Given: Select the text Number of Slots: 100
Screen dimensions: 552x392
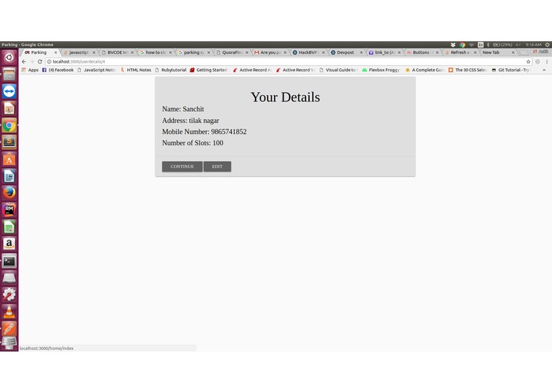Looking at the screenshot, I should [192, 143].
